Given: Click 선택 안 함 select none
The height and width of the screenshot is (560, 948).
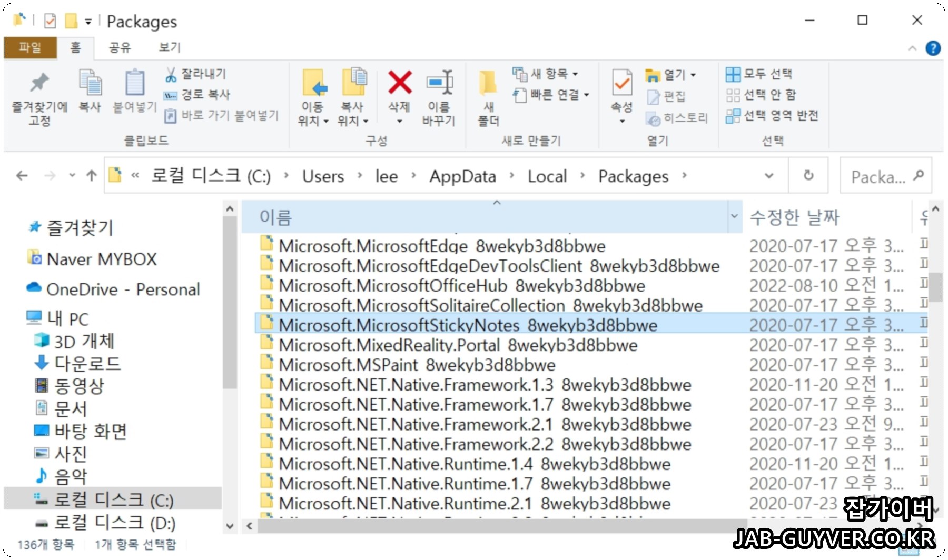Looking at the screenshot, I should coord(761,95).
